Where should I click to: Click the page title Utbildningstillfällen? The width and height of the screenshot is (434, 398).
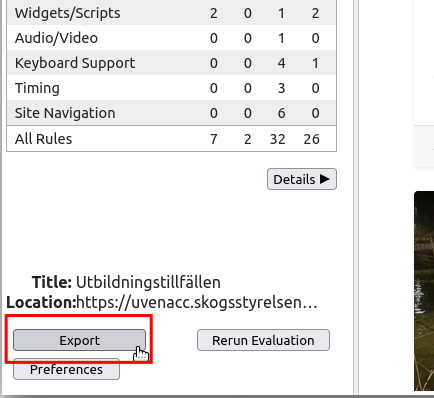tap(148, 282)
